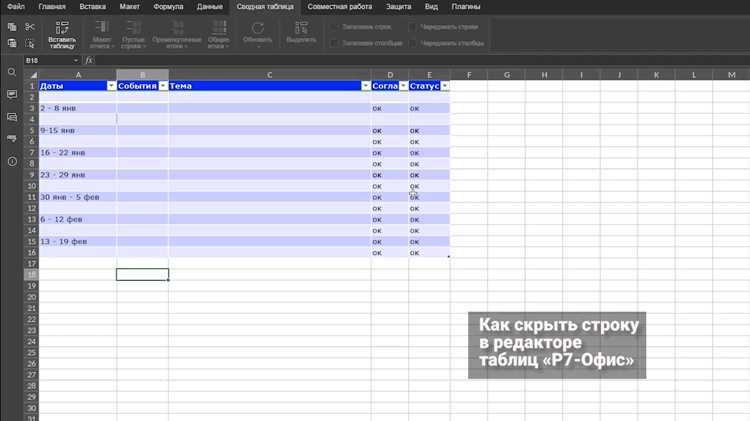Screen dimensions: 750x421
Task: Switch to the Формула tab
Action: [168, 7]
